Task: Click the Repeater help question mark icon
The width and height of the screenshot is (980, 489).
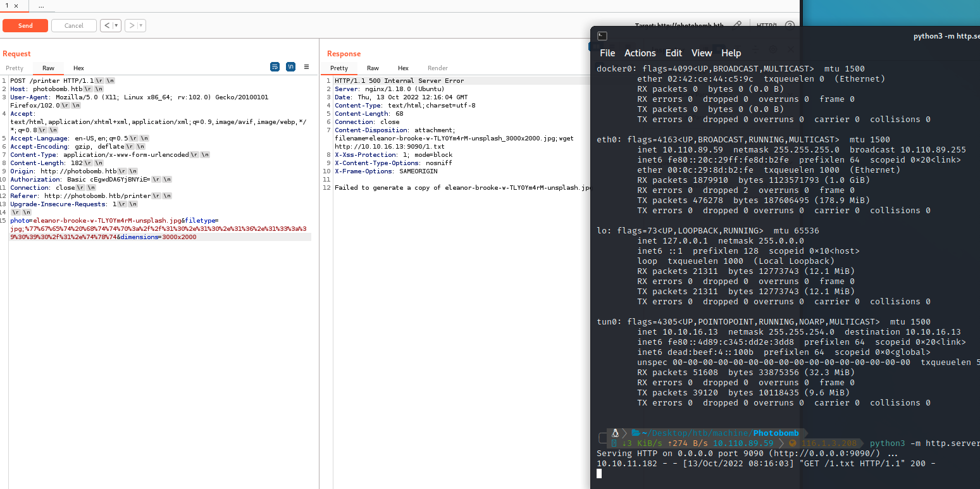Action: point(790,25)
